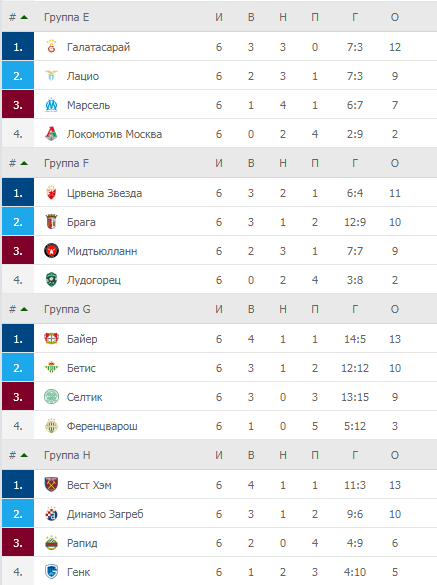The height and width of the screenshot is (585, 437).
Task: Sort Группа G by position arrow
Action: click(x=24, y=309)
